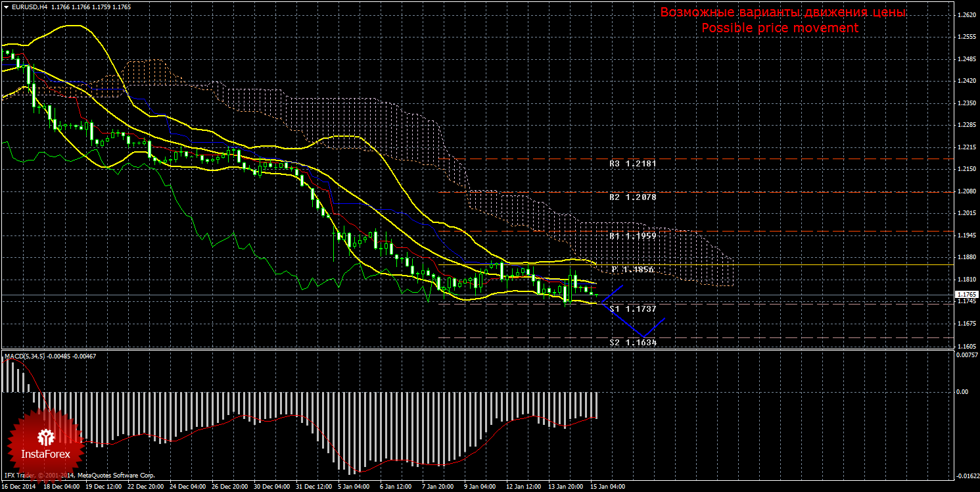Click the 5 Jan 04:00 time label

[x=354, y=487]
